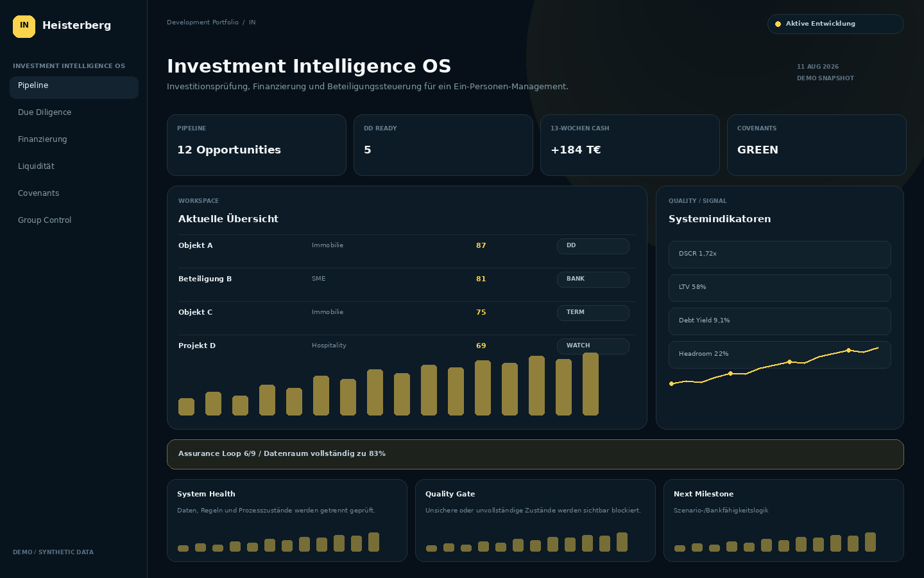Click score 81 for Beteiligung B
Screen dimensions: 924x578
coord(481,279)
